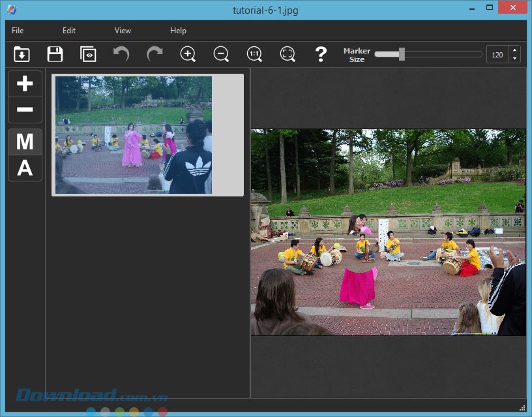
Task: Open the Edit menu
Action: tap(69, 31)
